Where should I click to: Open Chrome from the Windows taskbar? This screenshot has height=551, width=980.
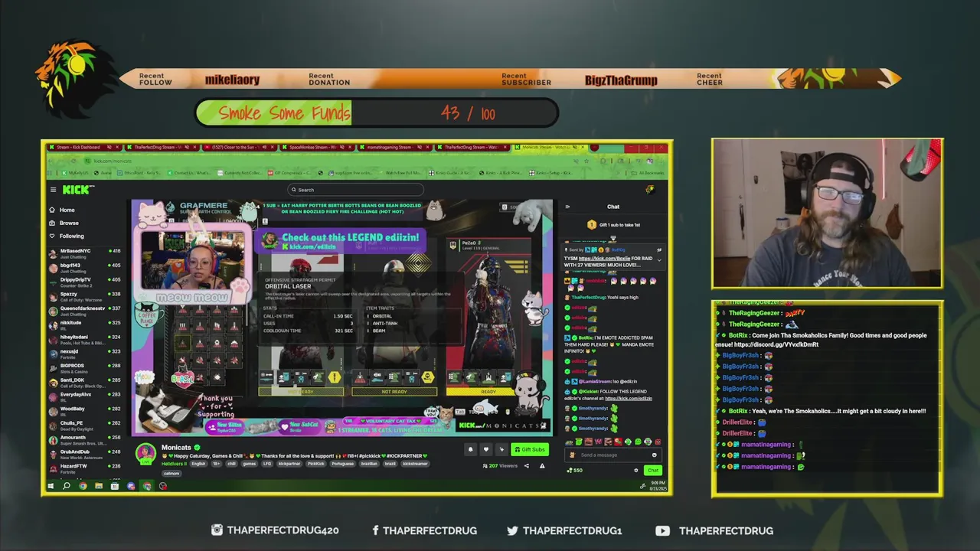pos(83,486)
